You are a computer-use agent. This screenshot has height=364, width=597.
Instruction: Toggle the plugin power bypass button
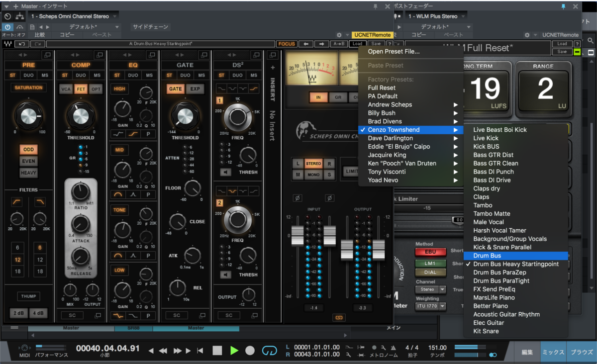[7, 26]
